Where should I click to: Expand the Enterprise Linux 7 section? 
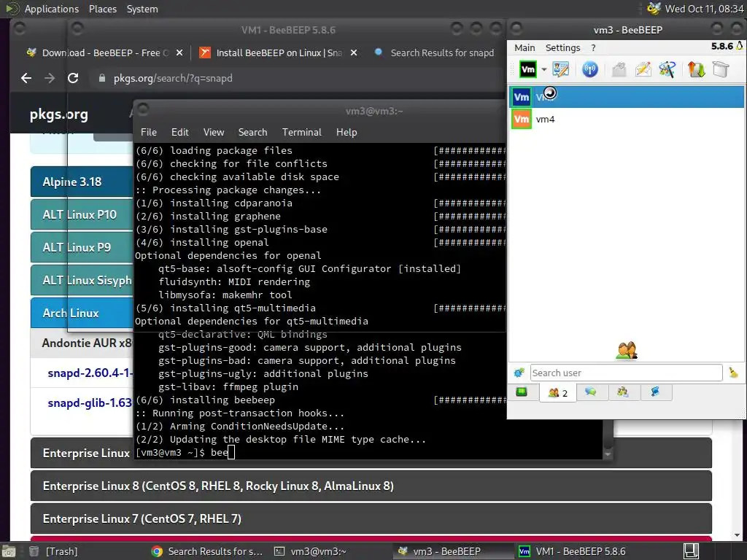[x=371, y=518]
